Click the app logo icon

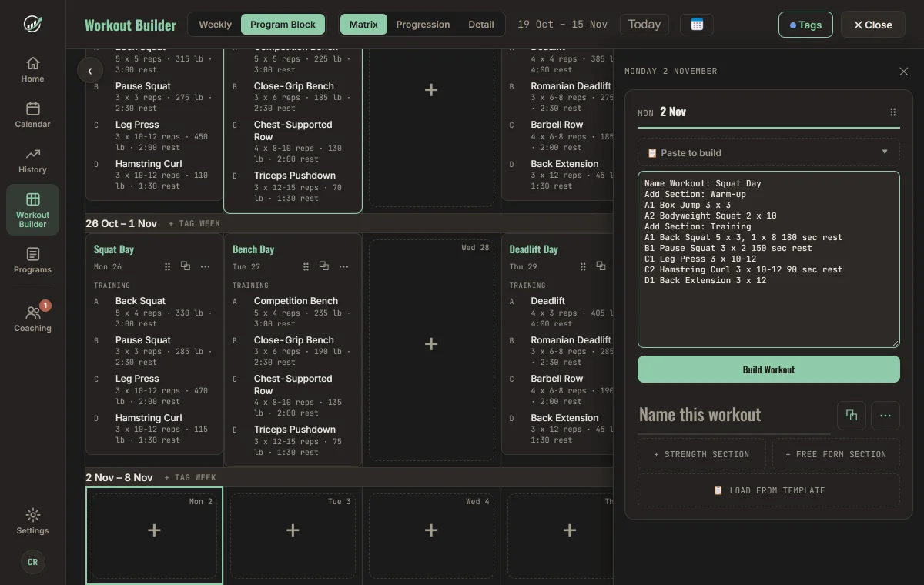32,24
